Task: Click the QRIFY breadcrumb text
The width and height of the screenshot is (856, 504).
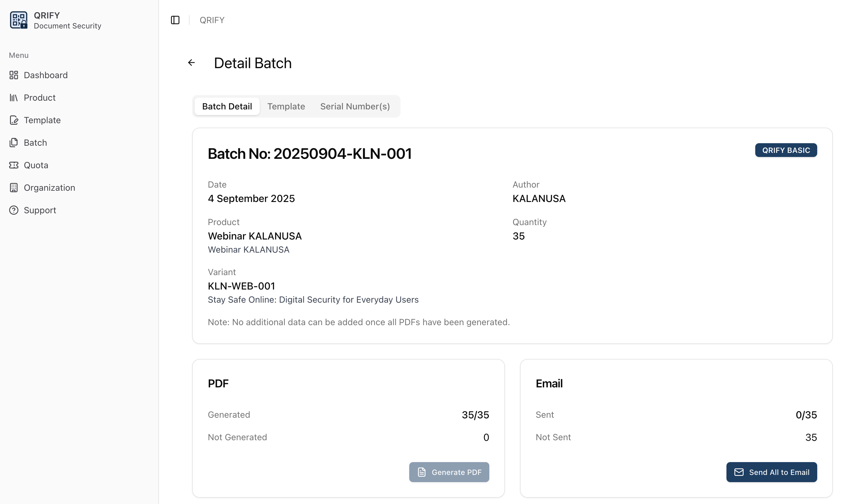Action: [212, 20]
